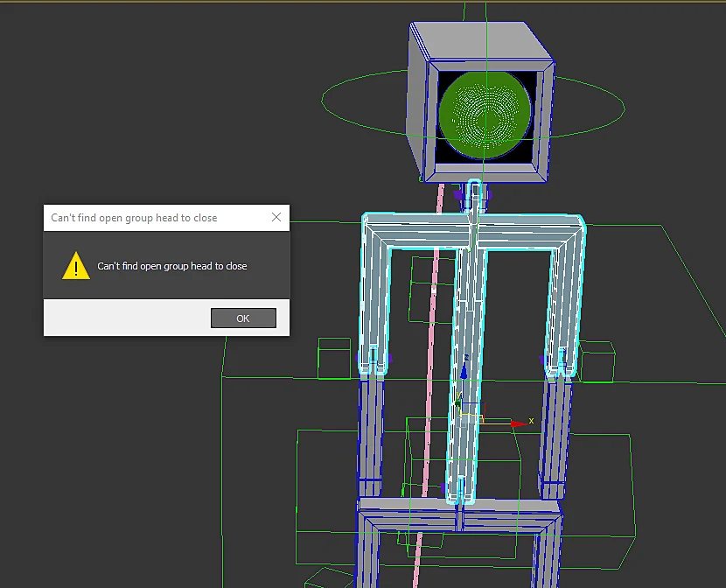Viewport: 726px width, 588px height.
Task: Click the warning message text in dialog
Action: click(x=171, y=266)
